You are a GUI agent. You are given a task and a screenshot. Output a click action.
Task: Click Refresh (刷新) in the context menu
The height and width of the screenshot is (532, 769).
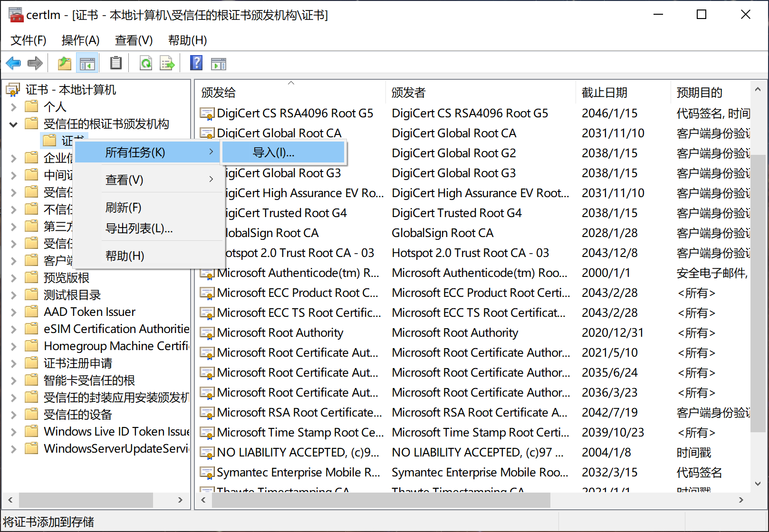click(x=123, y=208)
